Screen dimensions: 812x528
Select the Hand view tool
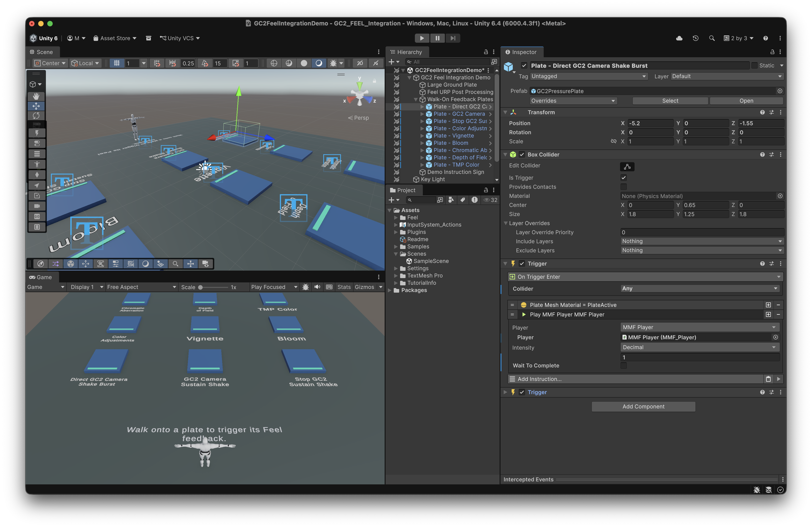[x=36, y=96]
